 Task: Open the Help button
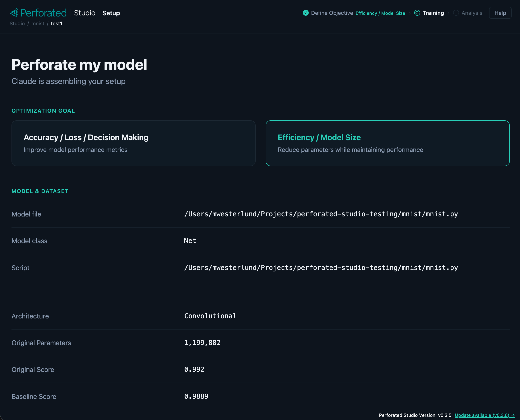[500, 13]
